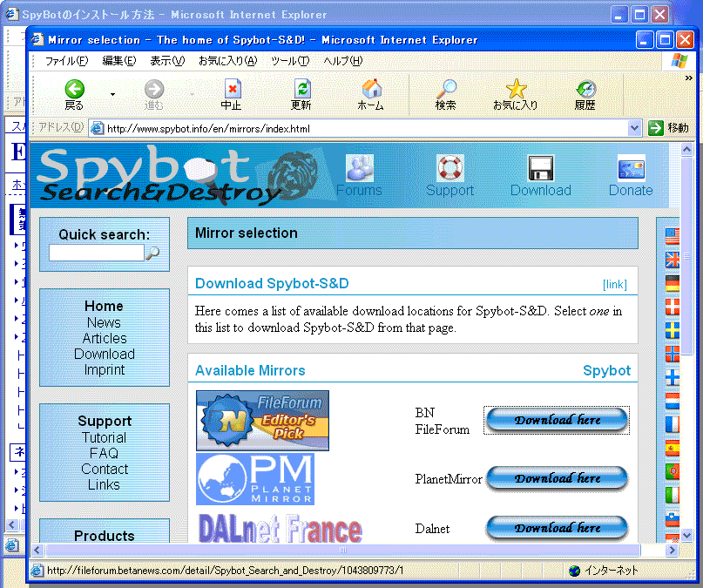Click the PM Planet Mirror logo
Screen dimensions: 703x588
tap(255, 479)
